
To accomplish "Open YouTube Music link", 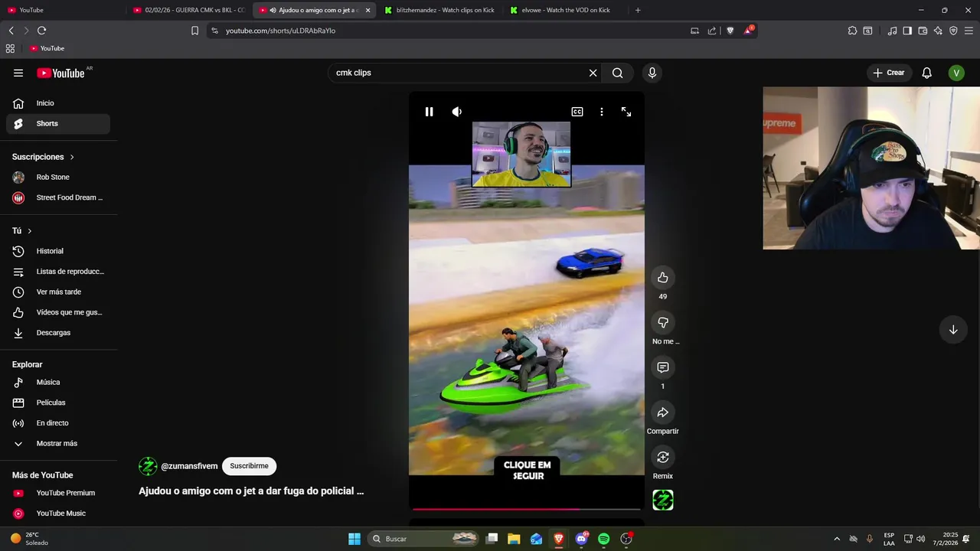I will pos(58,514).
